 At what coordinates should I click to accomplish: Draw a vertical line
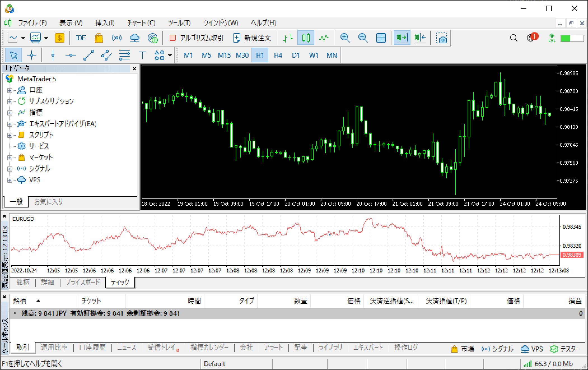click(53, 55)
